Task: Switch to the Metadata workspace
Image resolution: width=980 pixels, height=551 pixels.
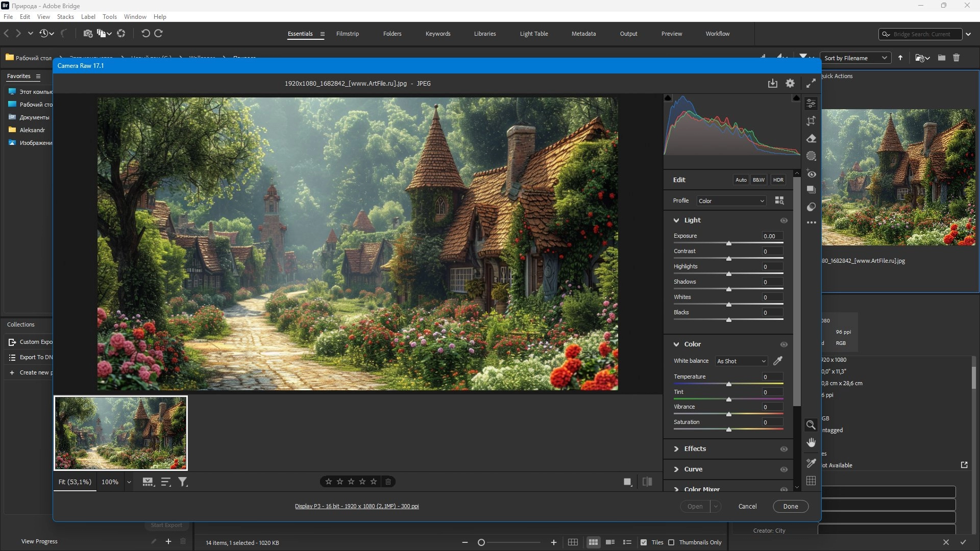Action: tap(583, 34)
